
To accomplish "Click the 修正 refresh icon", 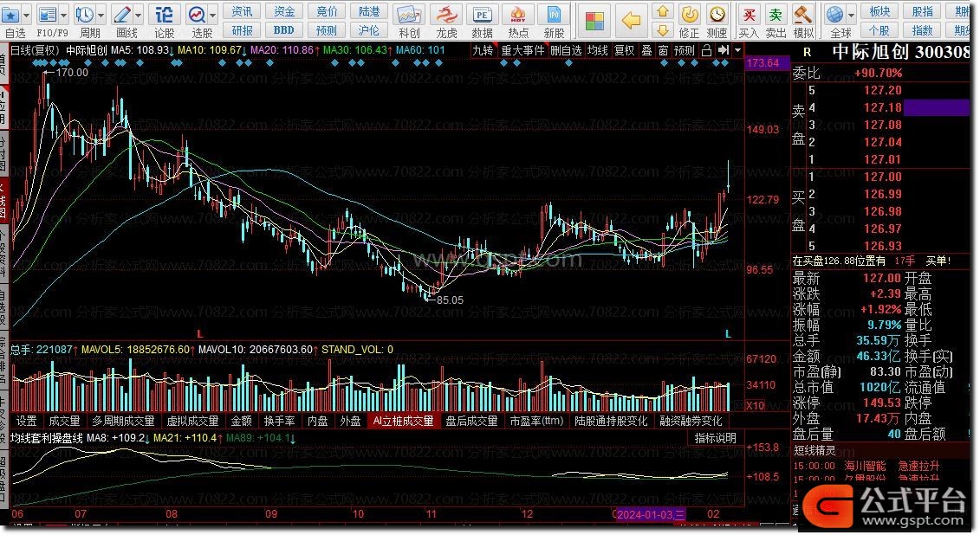I will point(690,15).
